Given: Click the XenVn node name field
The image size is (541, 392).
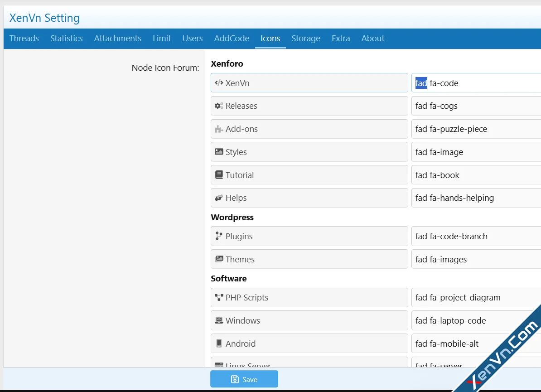Looking at the screenshot, I should 309,83.
